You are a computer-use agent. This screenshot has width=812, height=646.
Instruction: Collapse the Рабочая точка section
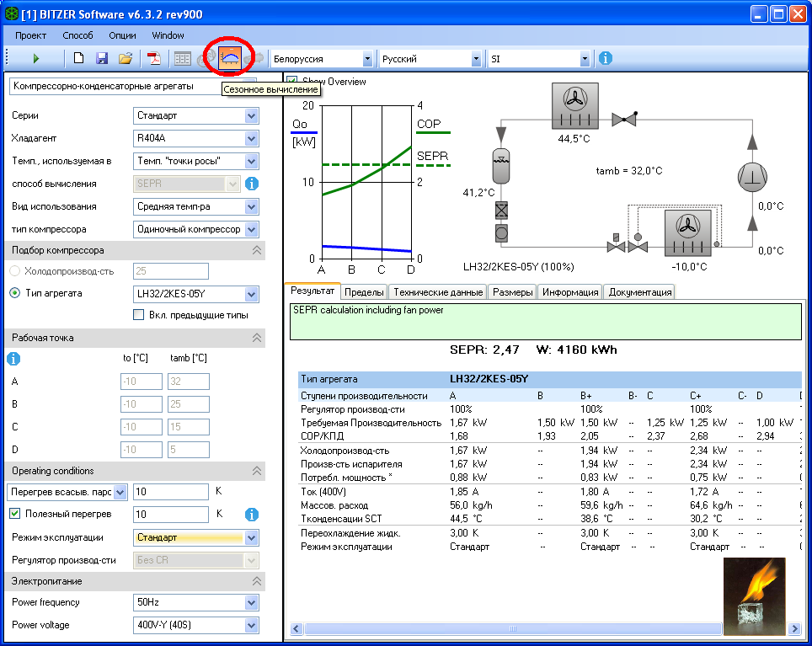(x=256, y=338)
